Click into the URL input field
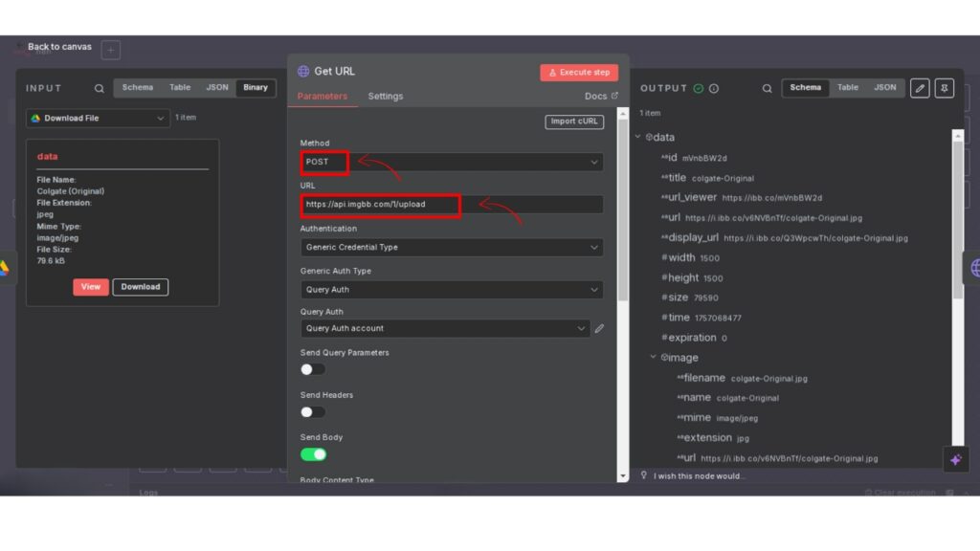The height and width of the screenshot is (551, 980). 452,205
